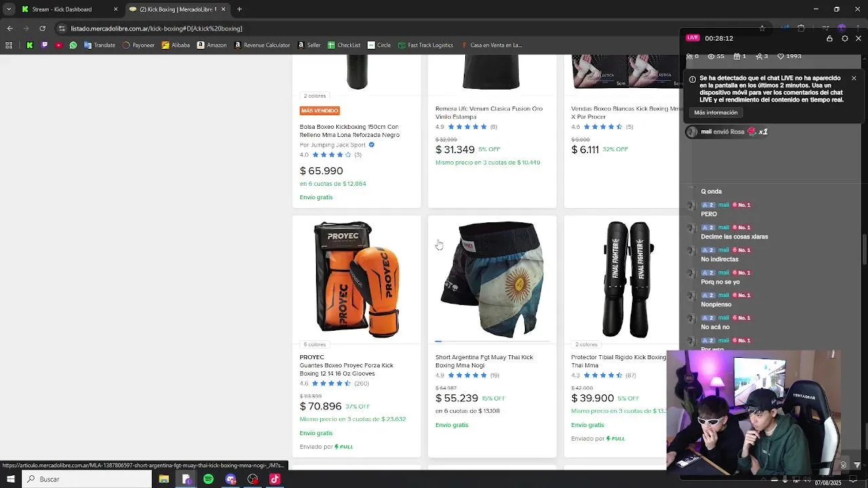Open the CheckList bookmark
The width and height of the screenshot is (868, 488).
[x=344, y=45]
